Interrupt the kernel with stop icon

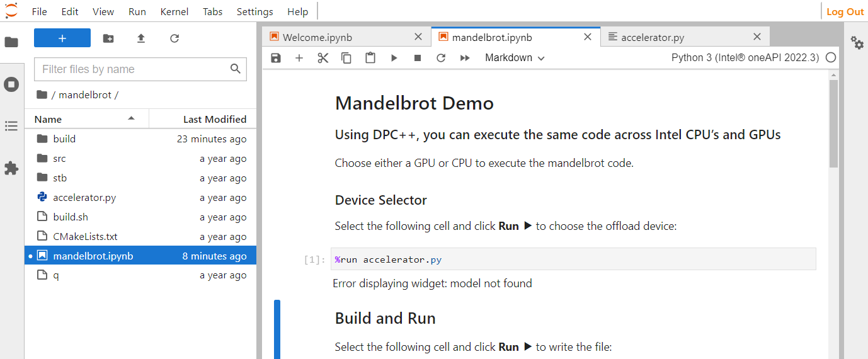pyautogui.click(x=417, y=58)
